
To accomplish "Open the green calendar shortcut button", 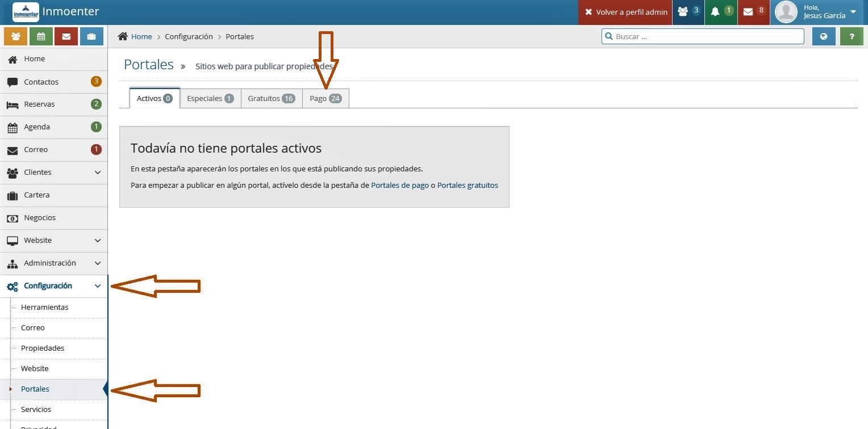I will click(x=41, y=36).
